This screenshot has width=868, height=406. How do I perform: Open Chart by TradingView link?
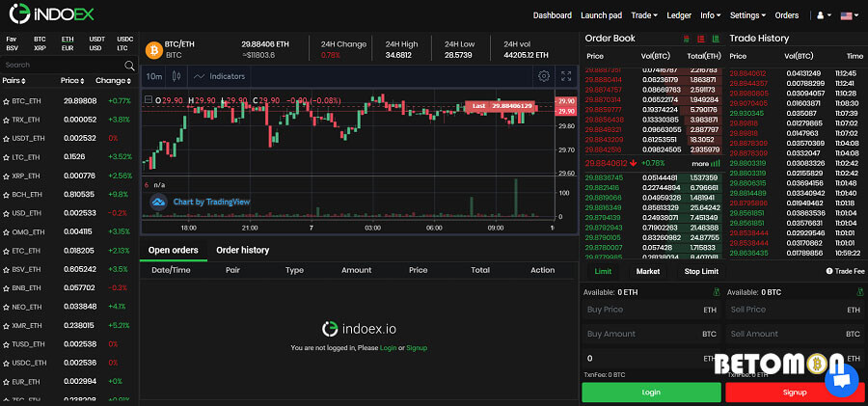pos(211,203)
